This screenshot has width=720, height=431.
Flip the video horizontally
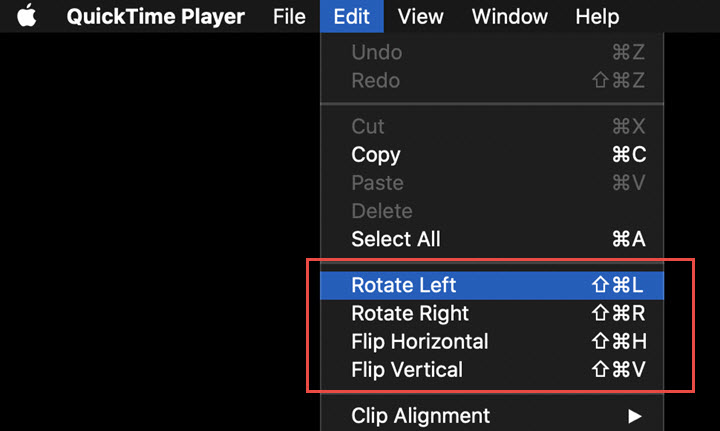(x=420, y=341)
